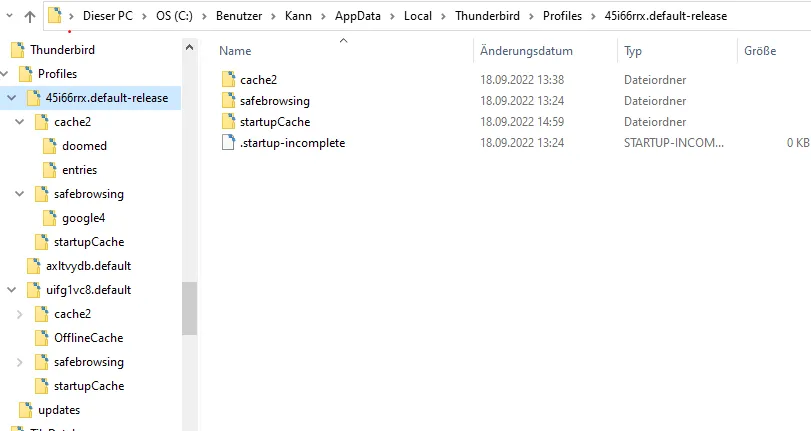Open chevron dropdown after AppData breadcrumb
This screenshot has height=431, width=811.
pyautogui.click(x=392, y=17)
